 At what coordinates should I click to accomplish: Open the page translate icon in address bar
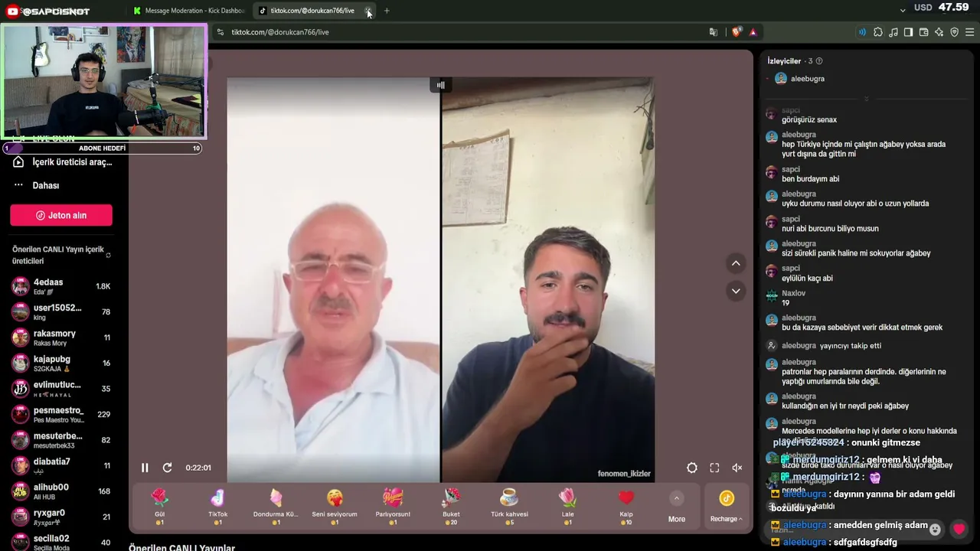(x=714, y=32)
